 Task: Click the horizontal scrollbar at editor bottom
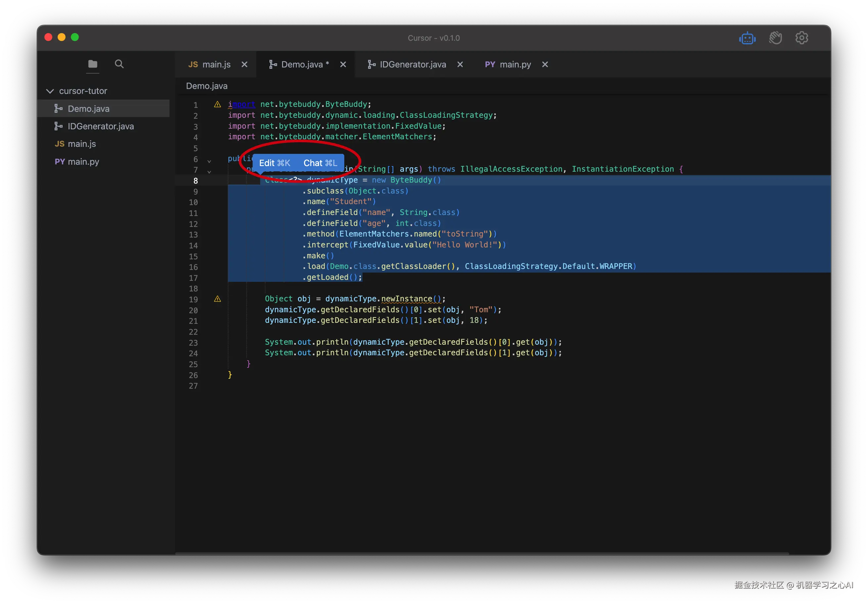coord(482,553)
